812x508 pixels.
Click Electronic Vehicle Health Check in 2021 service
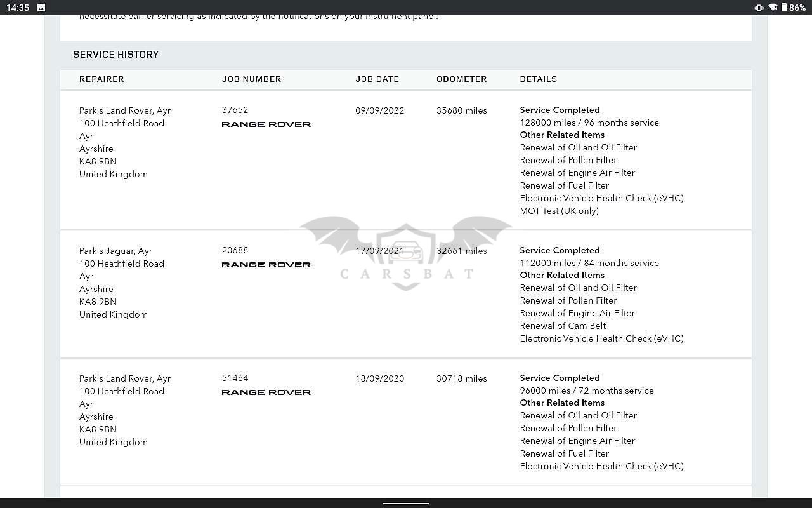pos(602,339)
